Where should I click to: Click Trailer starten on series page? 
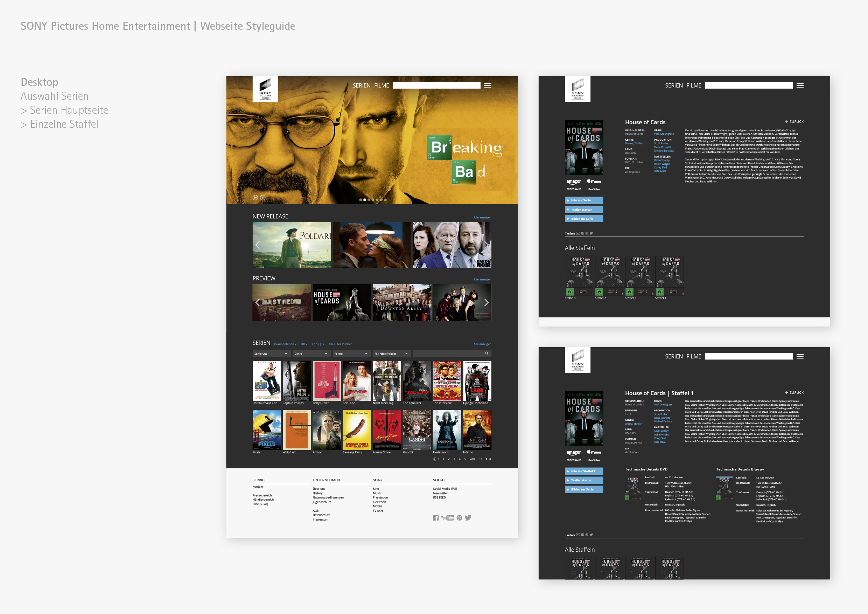(x=584, y=209)
